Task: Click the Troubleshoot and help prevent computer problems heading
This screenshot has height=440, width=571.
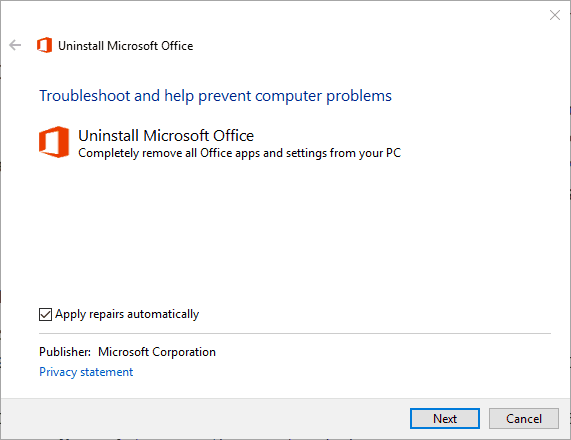Action: (x=215, y=96)
